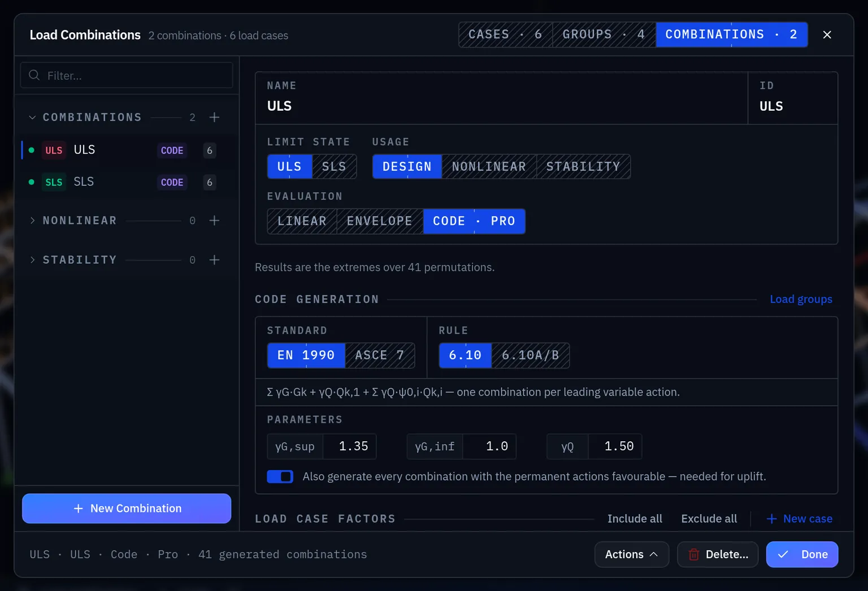Select rule 6.10A/B
The height and width of the screenshot is (591, 868).
pos(531,355)
